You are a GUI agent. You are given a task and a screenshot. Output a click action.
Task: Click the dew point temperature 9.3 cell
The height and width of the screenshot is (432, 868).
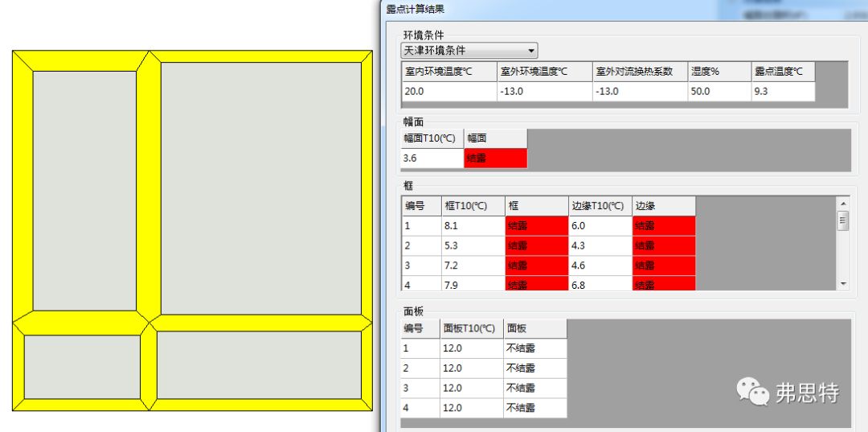click(782, 91)
